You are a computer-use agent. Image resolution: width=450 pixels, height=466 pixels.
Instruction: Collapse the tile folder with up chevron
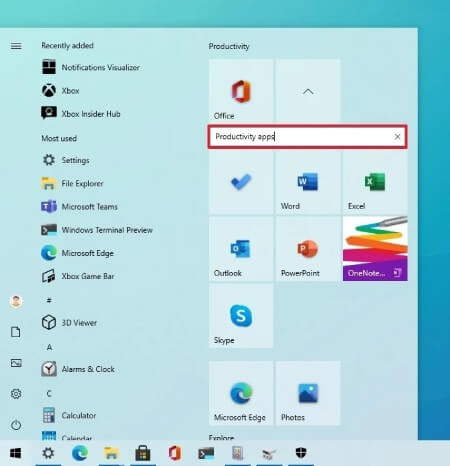308,91
